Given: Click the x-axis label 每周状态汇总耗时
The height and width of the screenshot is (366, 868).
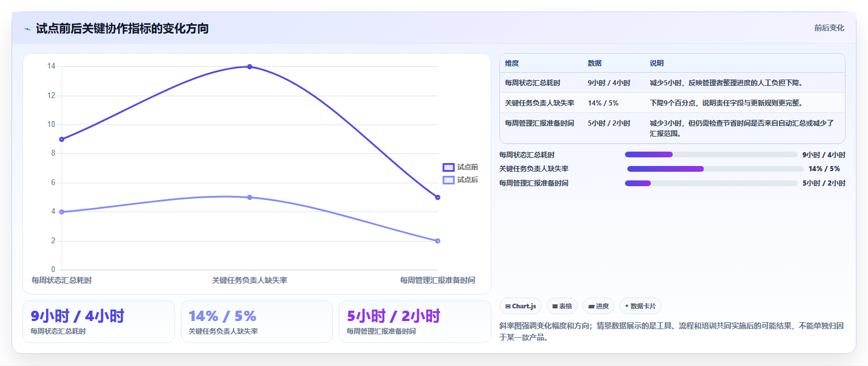Looking at the screenshot, I should 62,281.
